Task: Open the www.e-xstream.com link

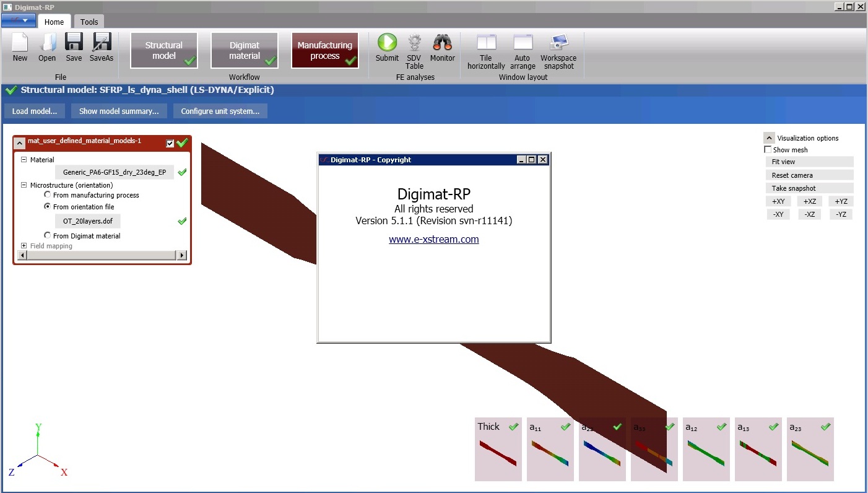Action: coord(433,240)
